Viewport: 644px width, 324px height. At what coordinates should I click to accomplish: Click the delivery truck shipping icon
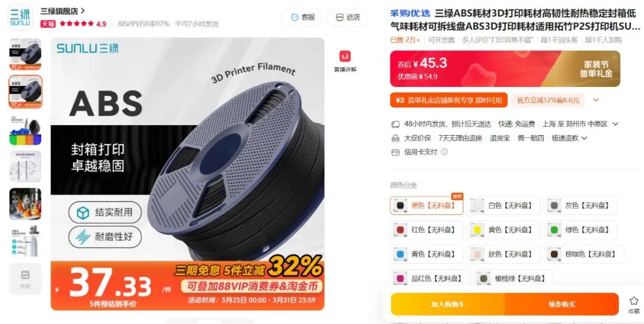pyautogui.click(x=395, y=124)
